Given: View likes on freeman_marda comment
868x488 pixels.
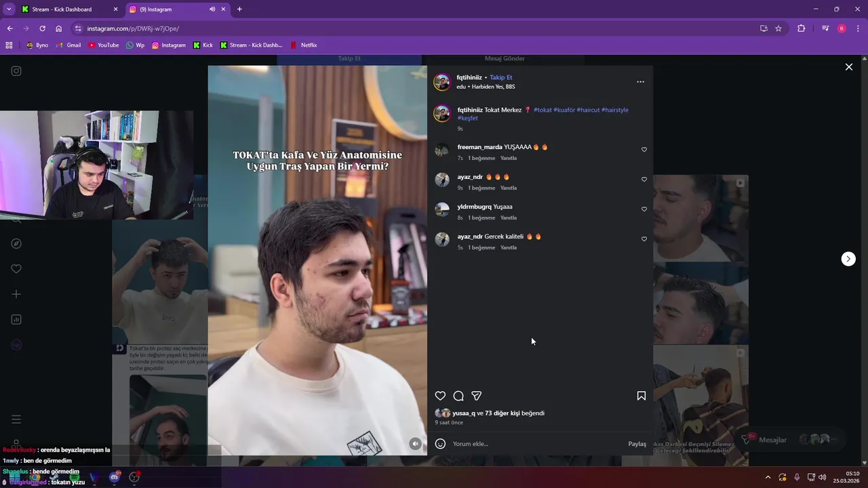Looking at the screenshot, I should [x=481, y=158].
